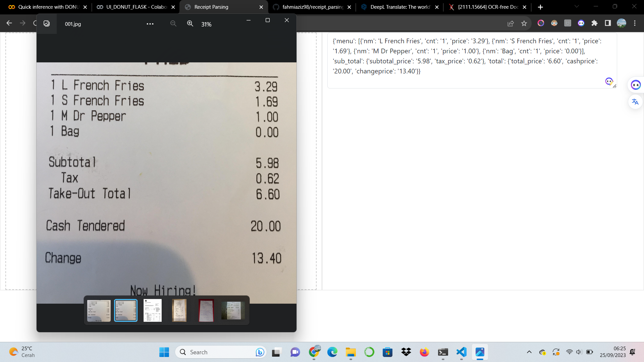644x362 pixels.
Task: Bookmark this page with the star icon
Action: [x=524, y=23]
